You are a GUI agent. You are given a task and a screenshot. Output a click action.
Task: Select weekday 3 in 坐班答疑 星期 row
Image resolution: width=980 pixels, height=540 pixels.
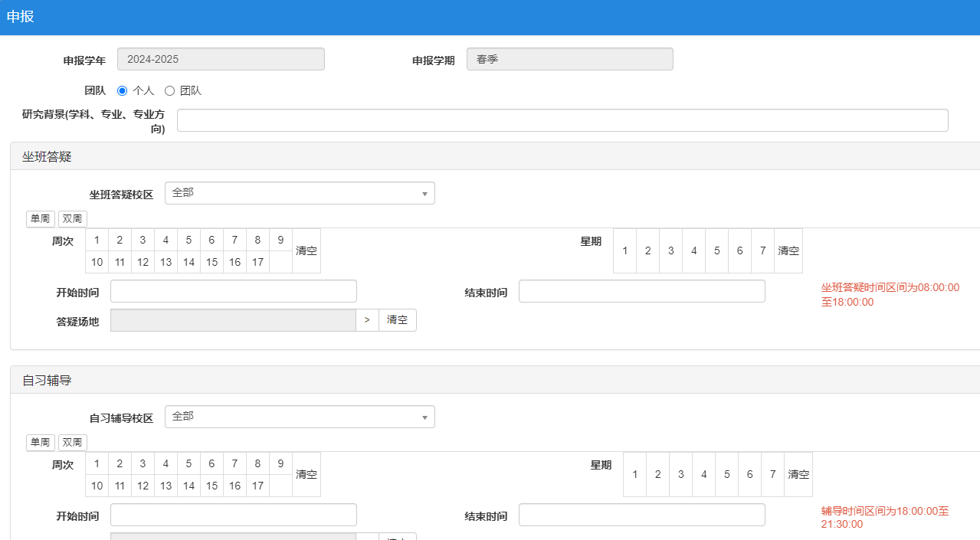(670, 250)
